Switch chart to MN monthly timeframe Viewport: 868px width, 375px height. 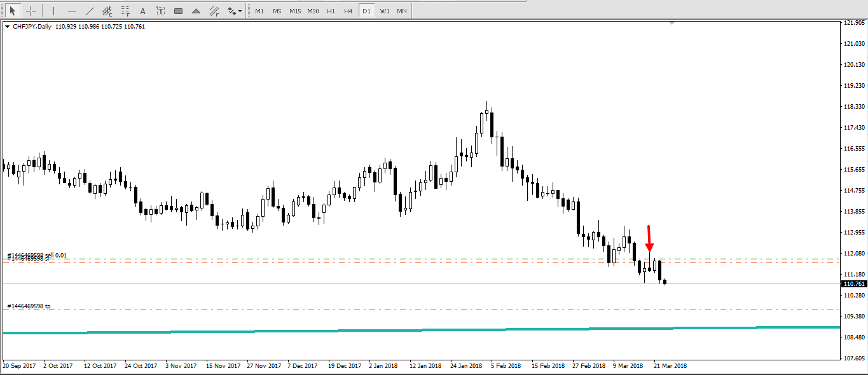point(402,11)
